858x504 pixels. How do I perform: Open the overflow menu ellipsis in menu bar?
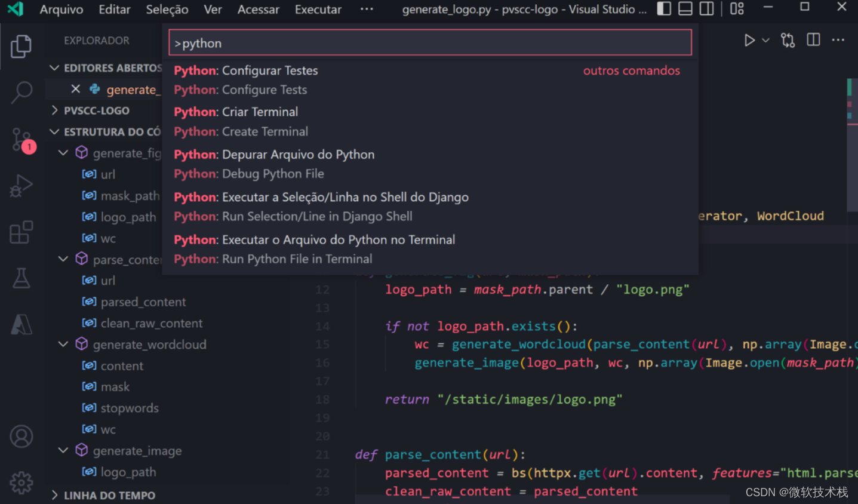pos(367,9)
